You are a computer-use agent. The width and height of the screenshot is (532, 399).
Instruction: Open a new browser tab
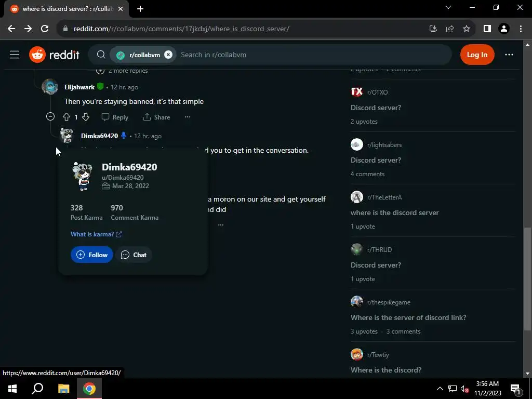(140, 9)
